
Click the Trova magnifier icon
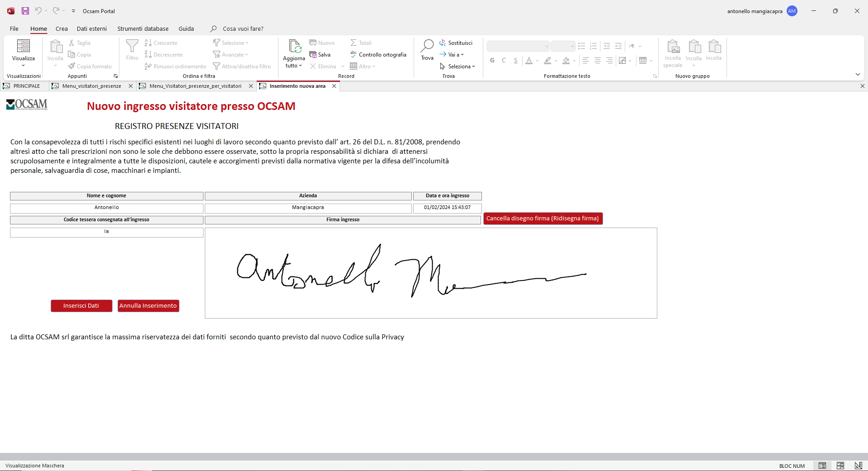pyautogui.click(x=427, y=46)
